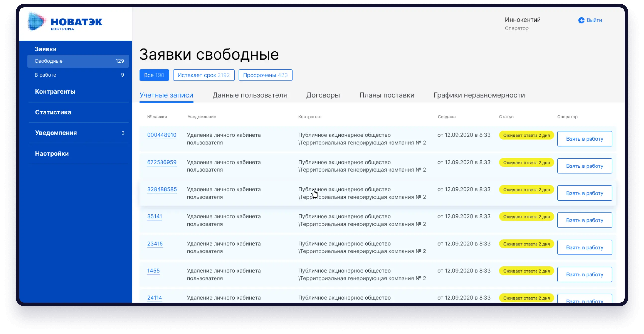Open request number 000448910
Viewport: 644px width, 334px height.
tap(162, 135)
